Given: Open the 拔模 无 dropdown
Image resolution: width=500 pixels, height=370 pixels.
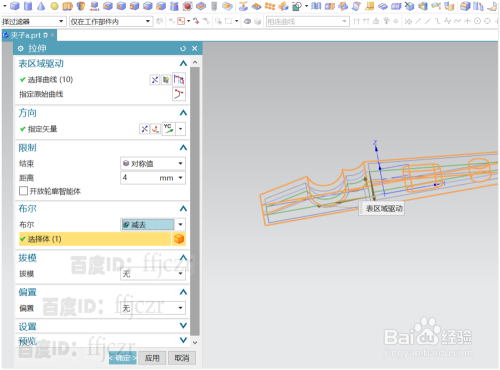Looking at the screenshot, I should tap(153, 274).
